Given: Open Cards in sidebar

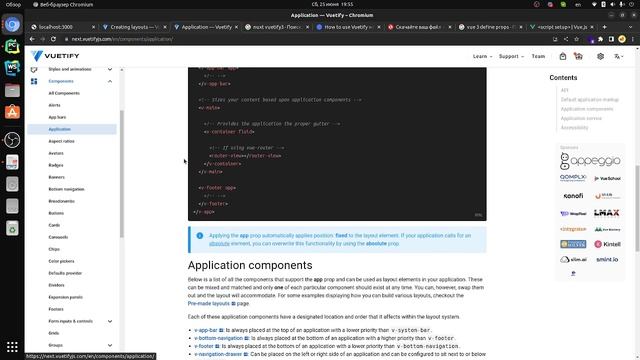Looking at the screenshot, I should coord(54,225).
